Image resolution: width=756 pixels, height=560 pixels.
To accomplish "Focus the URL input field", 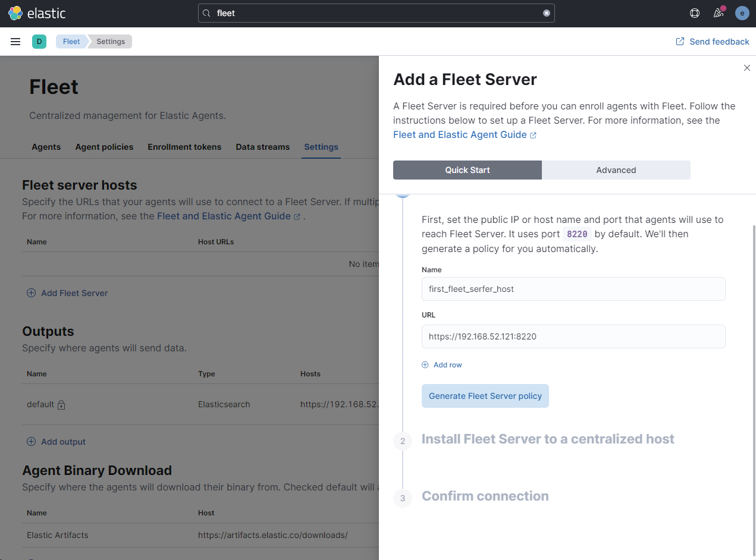I will pos(573,336).
